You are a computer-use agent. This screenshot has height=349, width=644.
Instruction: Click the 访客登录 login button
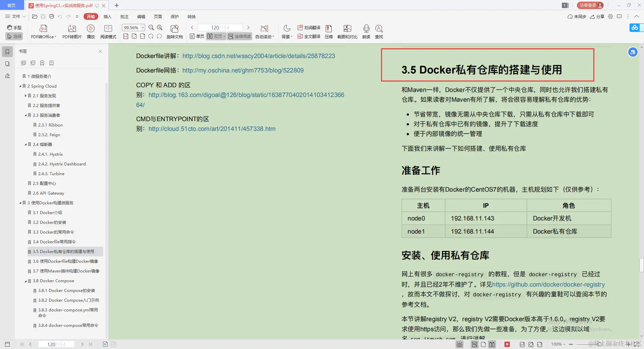coord(590,5)
